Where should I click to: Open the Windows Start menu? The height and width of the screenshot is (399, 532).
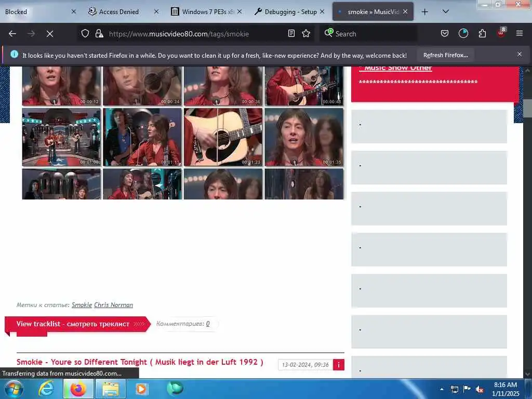coord(14,389)
